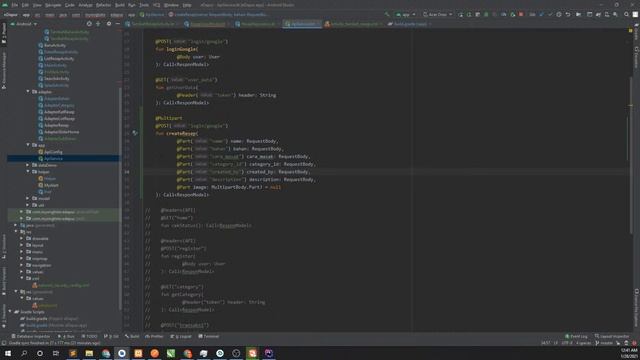Open the Refactor menu

pyautogui.click(x=103, y=5)
